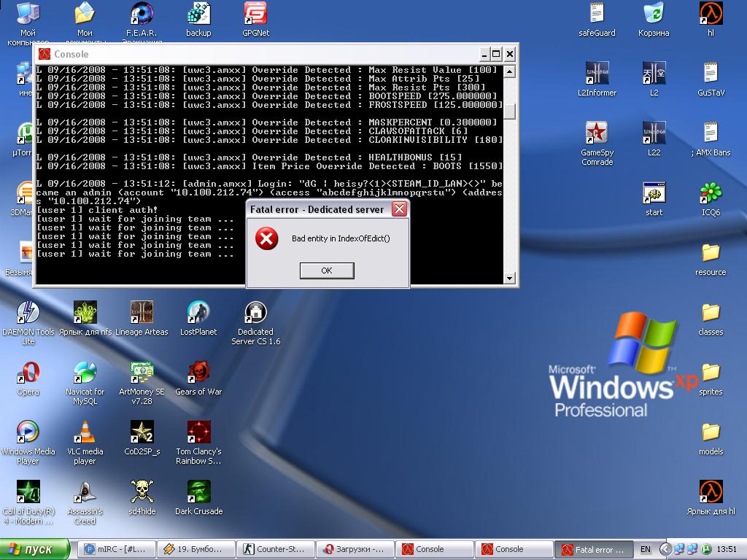Image resolution: width=747 pixels, height=560 pixels.
Task: Click Console window scroll down arrow
Action: point(509,278)
